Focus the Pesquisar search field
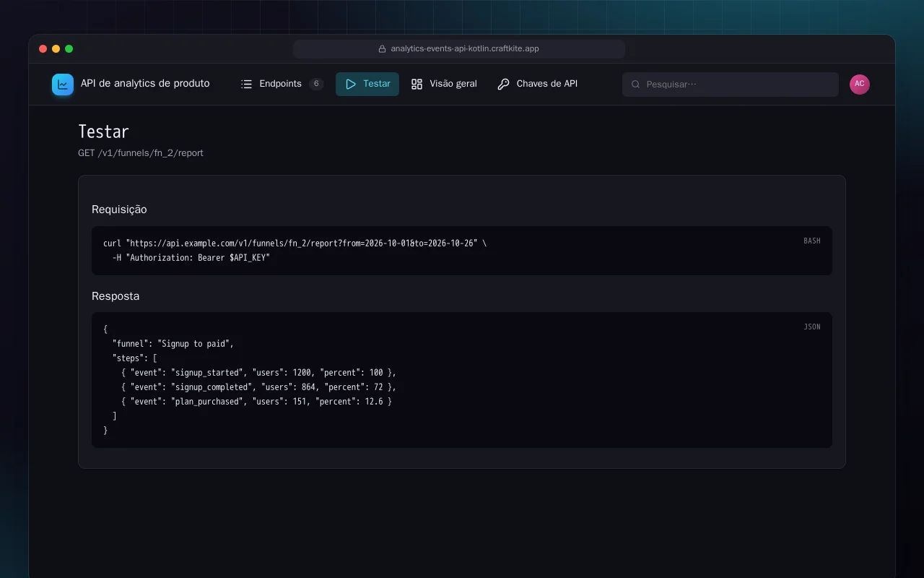 point(731,85)
